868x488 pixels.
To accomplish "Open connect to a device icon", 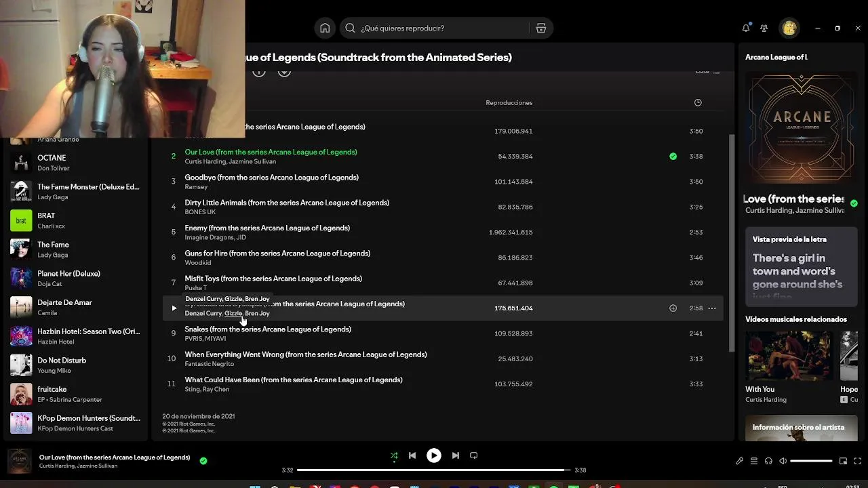I will click(768, 461).
